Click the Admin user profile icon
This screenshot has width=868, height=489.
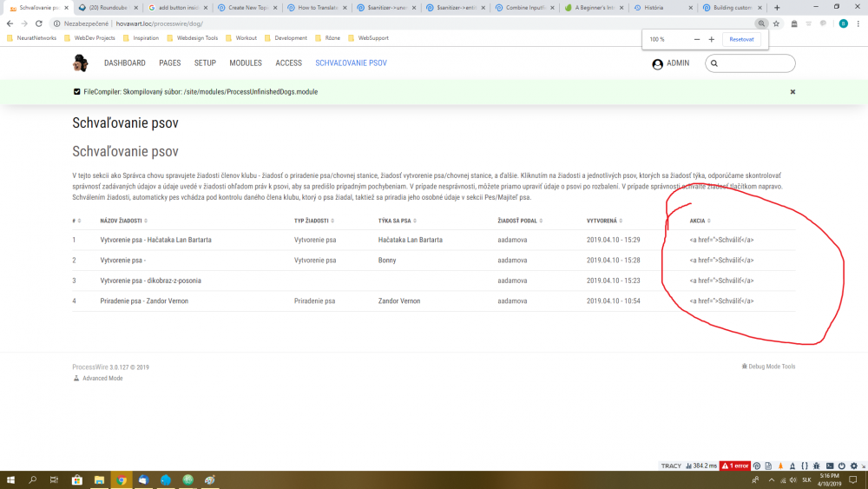tap(657, 63)
